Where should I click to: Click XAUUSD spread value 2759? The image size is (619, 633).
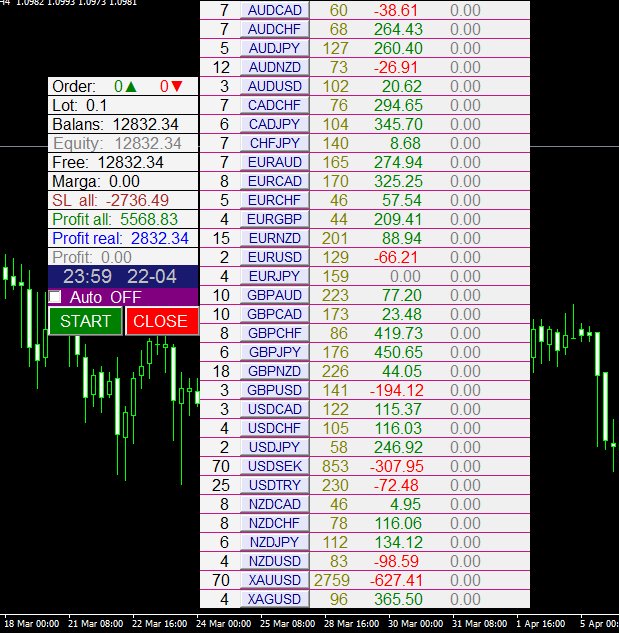coord(332,580)
